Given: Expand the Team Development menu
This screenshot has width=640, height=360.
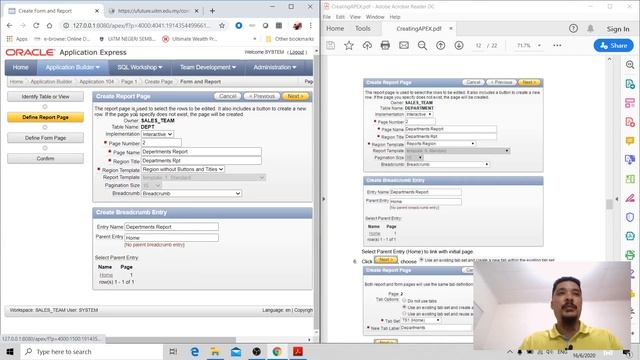Looking at the screenshot, I should pyautogui.click(x=208, y=67).
